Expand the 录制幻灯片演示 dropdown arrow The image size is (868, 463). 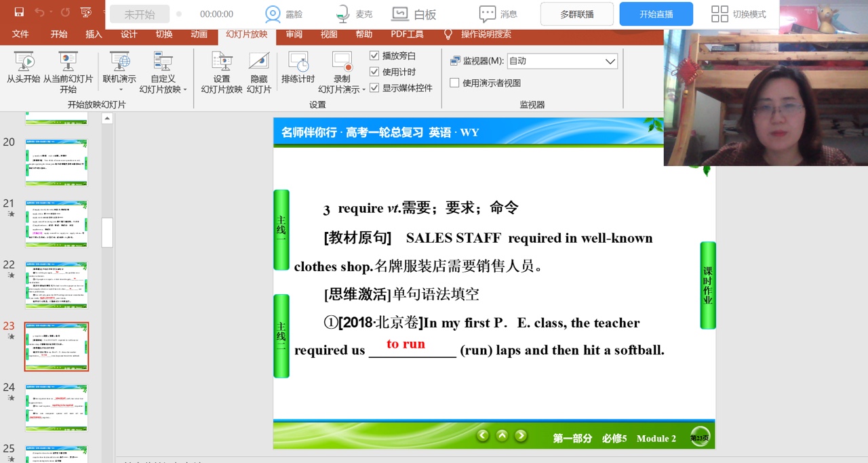[363, 89]
